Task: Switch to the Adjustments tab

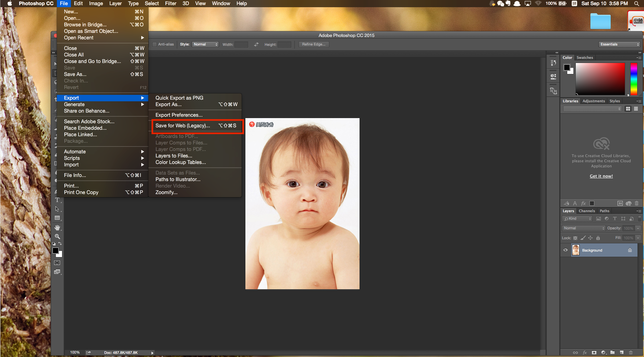Action: [594, 101]
